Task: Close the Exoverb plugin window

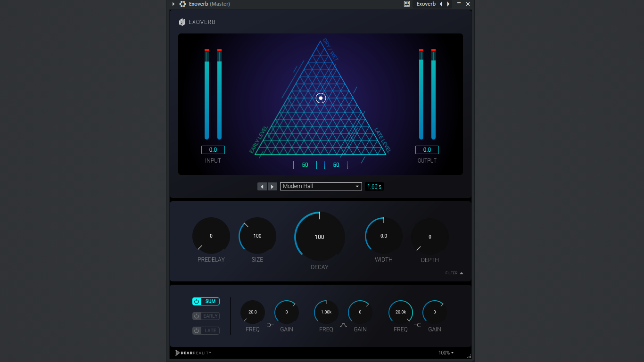Action: (x=468, y=4)
